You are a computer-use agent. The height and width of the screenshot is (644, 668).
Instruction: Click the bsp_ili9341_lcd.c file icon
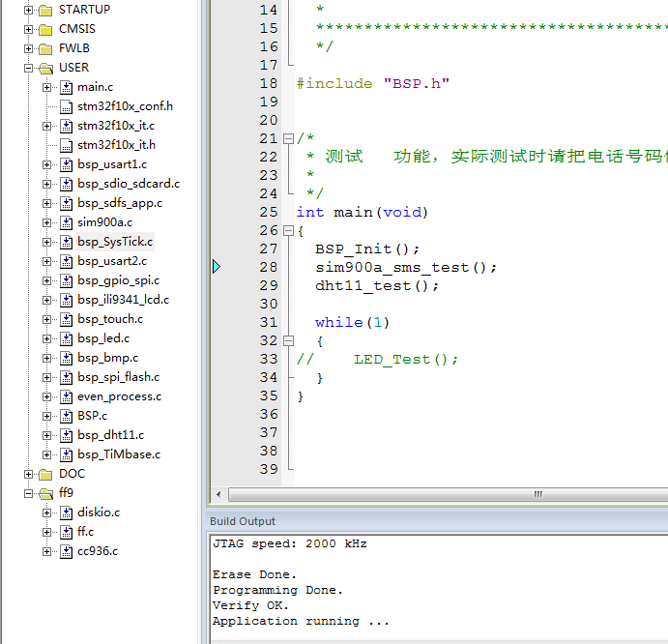pyautogui.click(x=66, y=300)
